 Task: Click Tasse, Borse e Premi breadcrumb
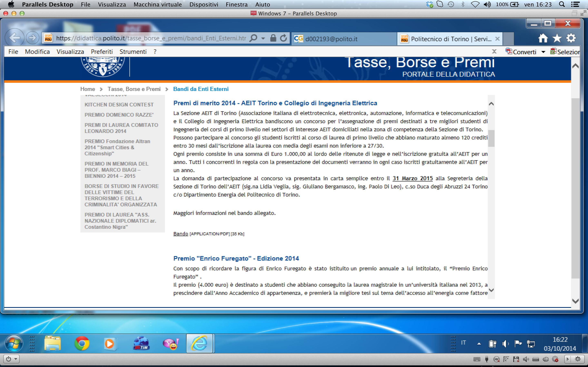coord(134,89)
